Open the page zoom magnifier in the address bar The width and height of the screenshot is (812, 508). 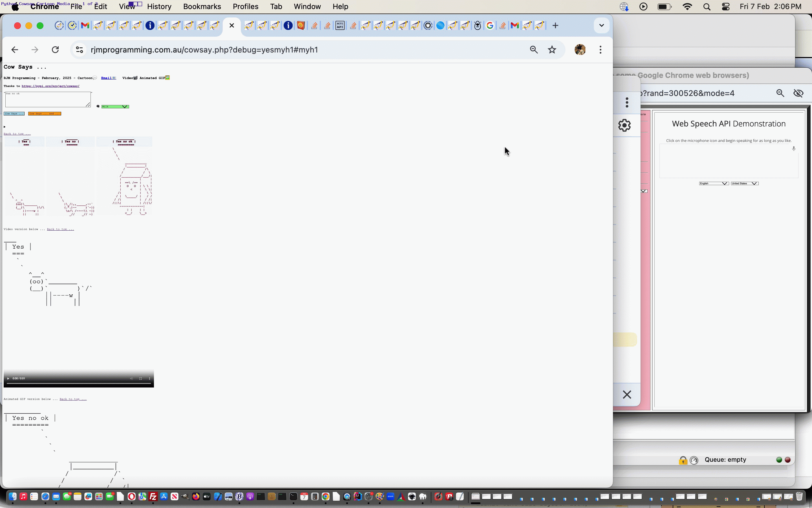tap(534, 50)
